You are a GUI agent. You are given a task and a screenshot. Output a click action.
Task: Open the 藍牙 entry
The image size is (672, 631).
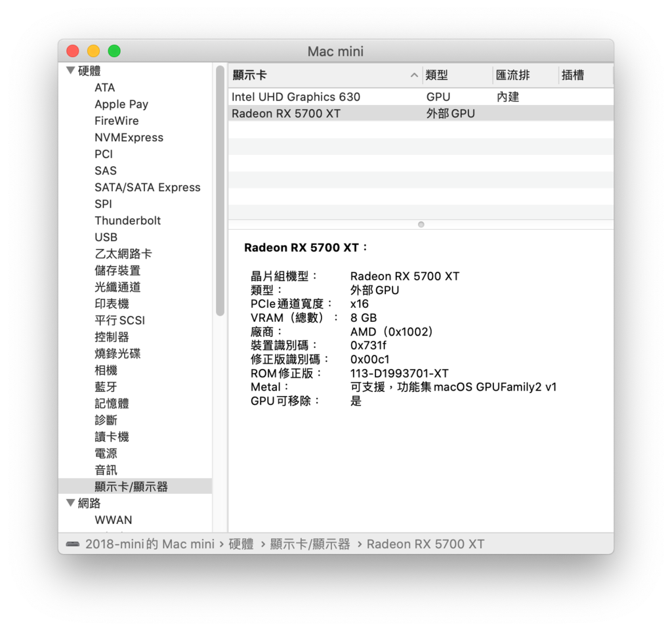[x=106, y=387]
